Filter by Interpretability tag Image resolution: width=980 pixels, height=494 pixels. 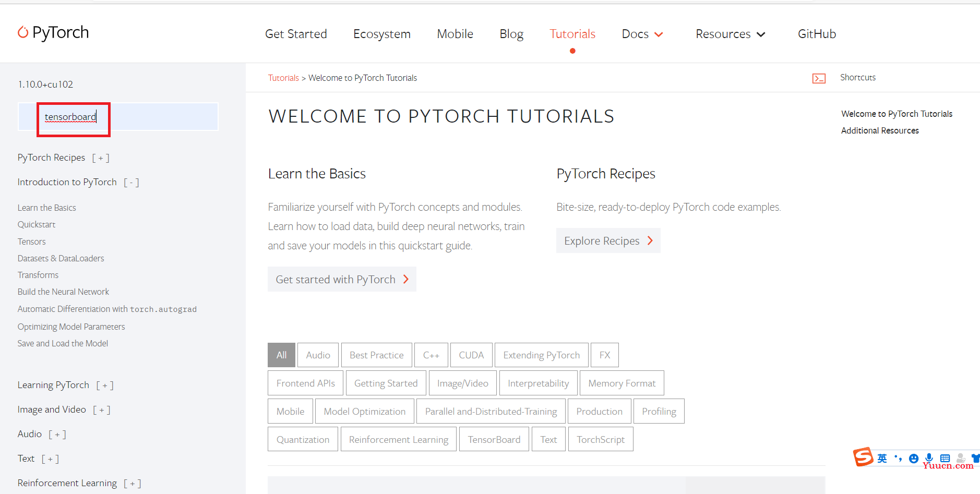pos(539,383)
